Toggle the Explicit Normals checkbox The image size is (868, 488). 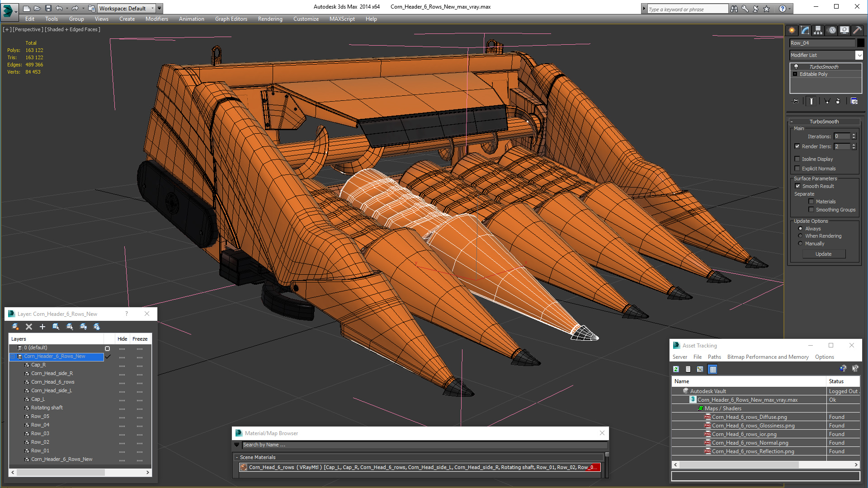797,169
